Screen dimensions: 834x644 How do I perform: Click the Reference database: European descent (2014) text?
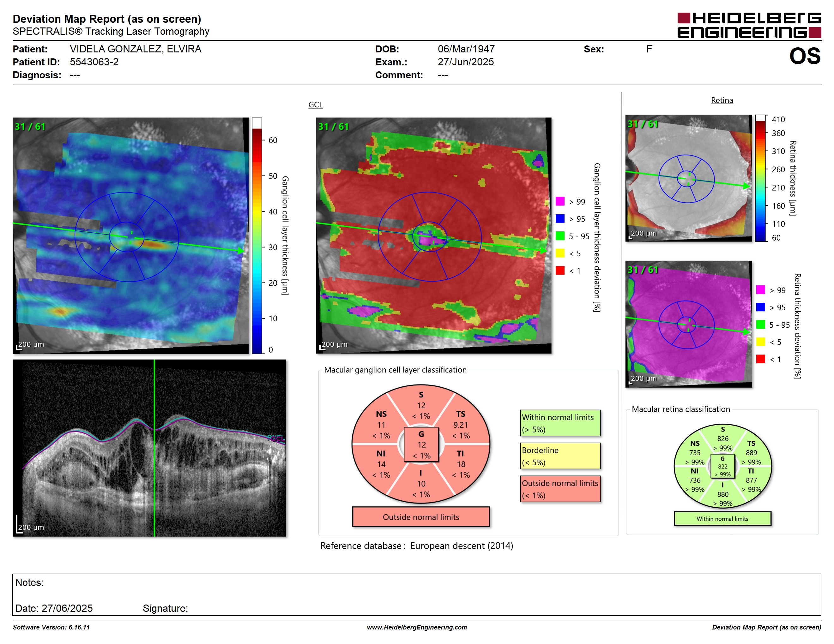[x=417, y=546]
